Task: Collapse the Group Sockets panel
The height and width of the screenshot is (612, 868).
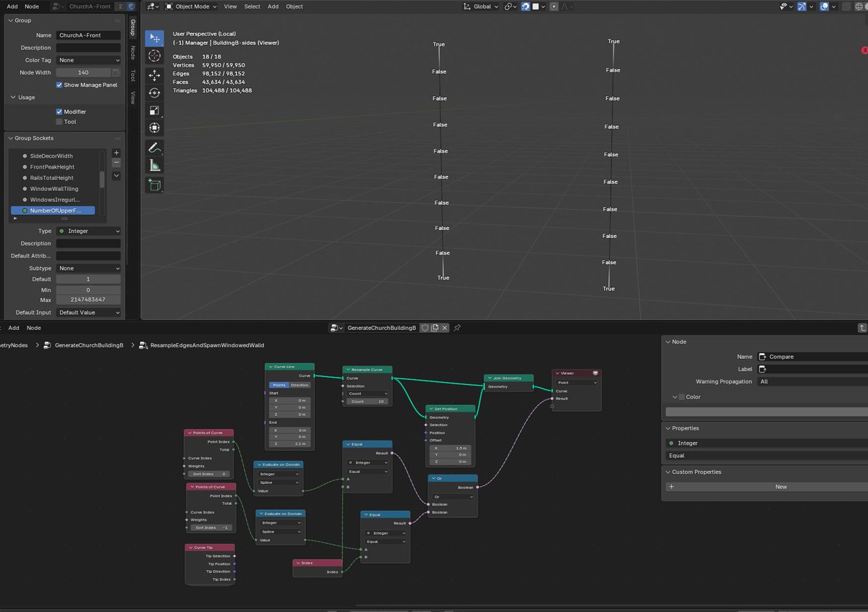Action: [x=35, y=138]
